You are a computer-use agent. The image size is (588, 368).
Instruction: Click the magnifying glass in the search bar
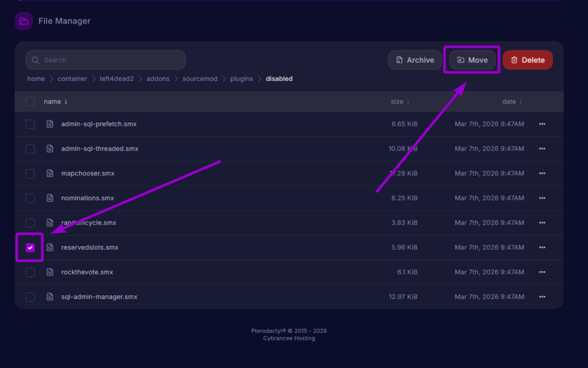(x=36, y=60)
